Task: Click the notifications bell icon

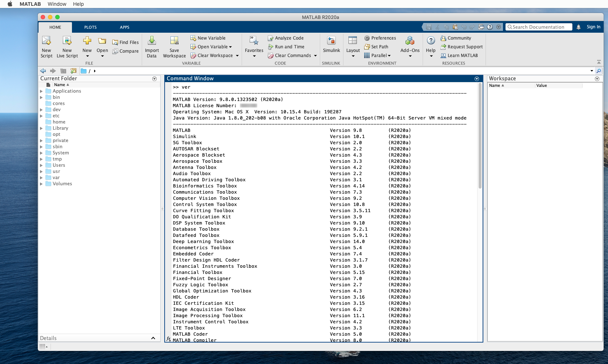Action: coord(579,27)
